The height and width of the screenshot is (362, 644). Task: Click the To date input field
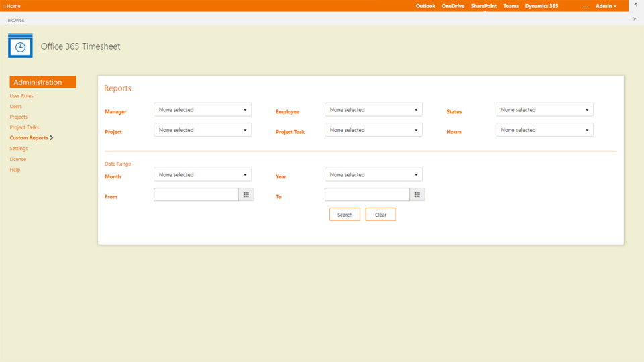coord(367,194)
